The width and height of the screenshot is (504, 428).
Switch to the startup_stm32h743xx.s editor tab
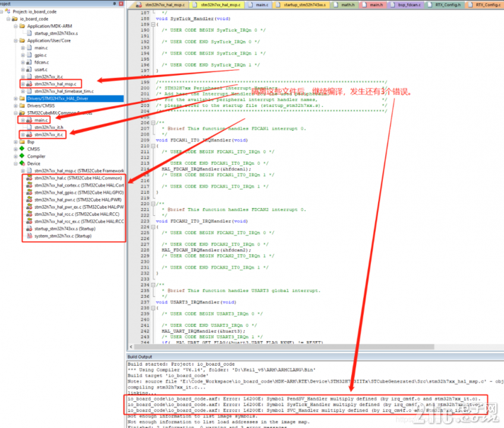(x=301, y=5)
